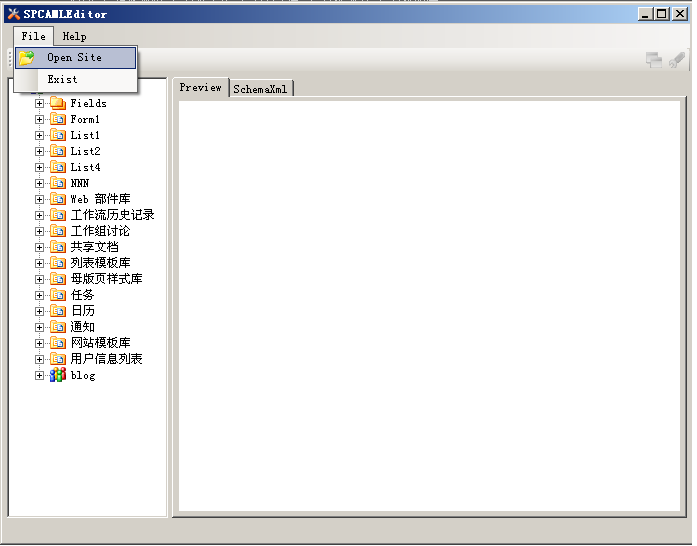This screenshot has width=697, height=546.
Task: Click the 母版页样式库 list icon
Action: click(x=58, y=279)
